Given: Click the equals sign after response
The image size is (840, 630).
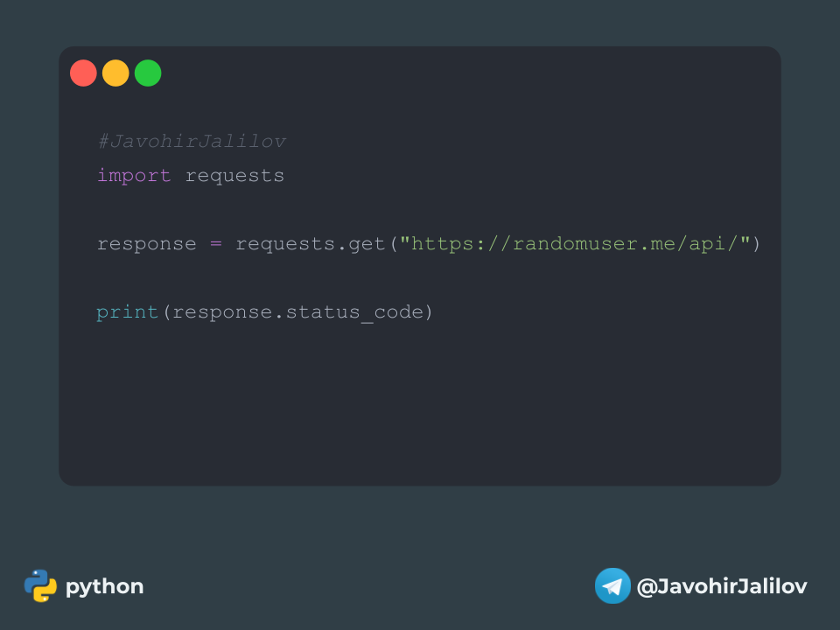Looking at the screenshot, I should [216, 243].
